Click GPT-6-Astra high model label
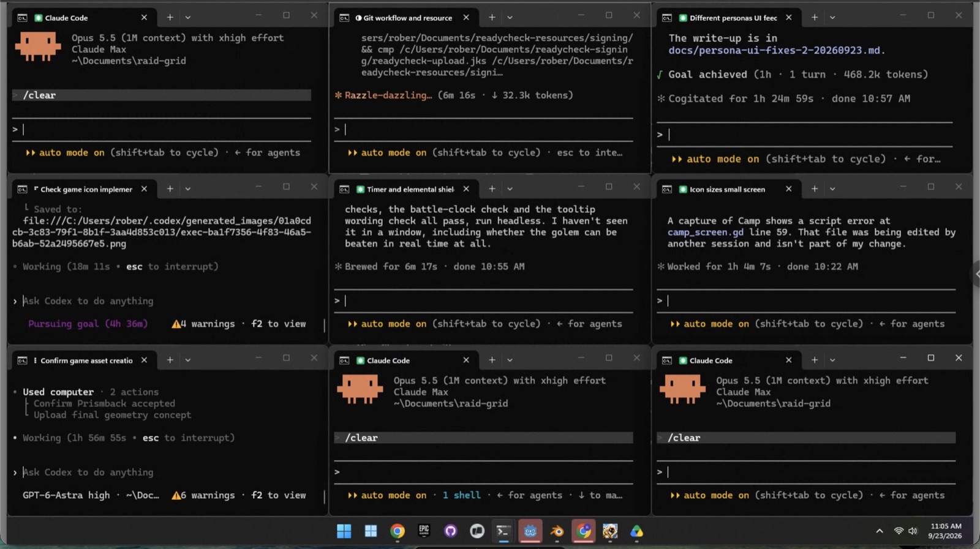Image resolution: width=980 pixels, height=549 pixels. pos(66,495)
